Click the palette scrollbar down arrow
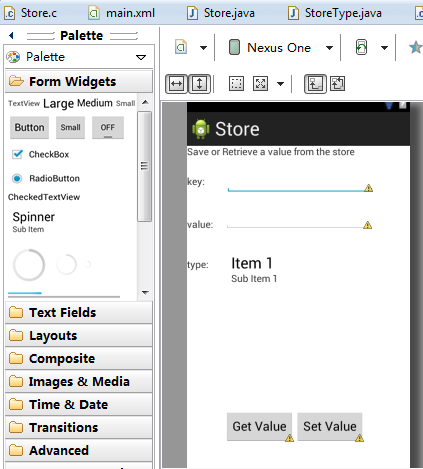This screenshot has width=423, height=469. [x=145, y=292]
